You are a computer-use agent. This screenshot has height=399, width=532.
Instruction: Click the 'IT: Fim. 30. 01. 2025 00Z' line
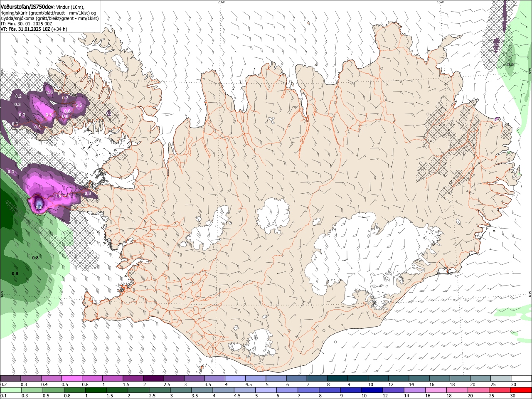point(25,24)
